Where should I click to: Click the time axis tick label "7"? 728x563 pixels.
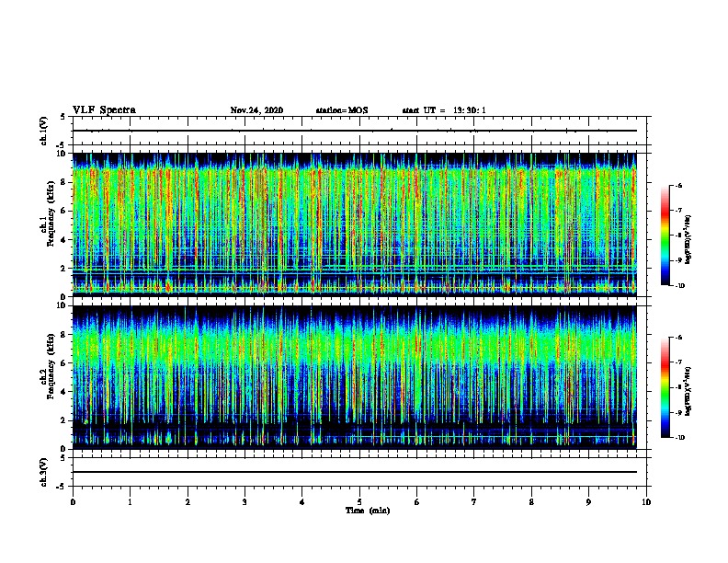(x=474, y=502)
